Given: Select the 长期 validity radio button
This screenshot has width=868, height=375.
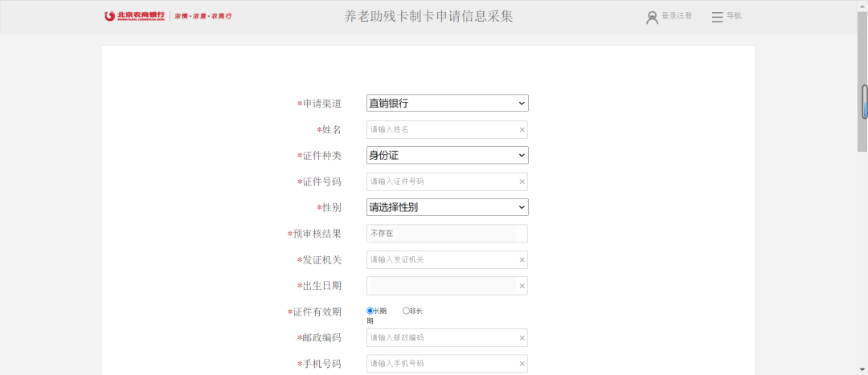Looking at the screenshot, I should tap(371, 311).
